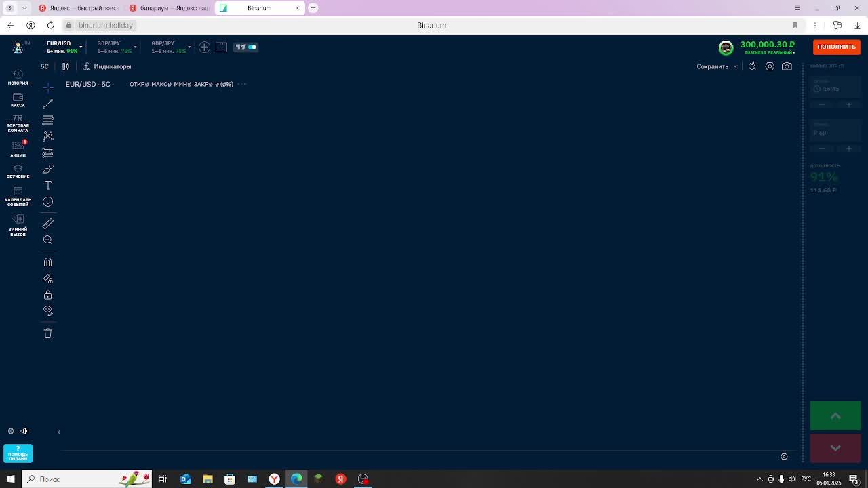Click the trash icon to remove drawings
Screen dimensions: 868x488
tap(47, 333)
